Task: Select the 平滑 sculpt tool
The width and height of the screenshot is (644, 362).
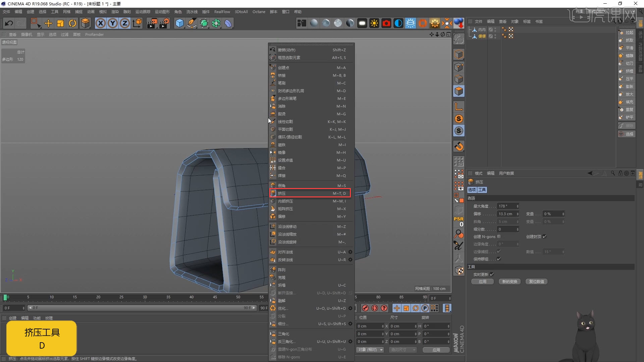Action: click(x=627, y=48)
